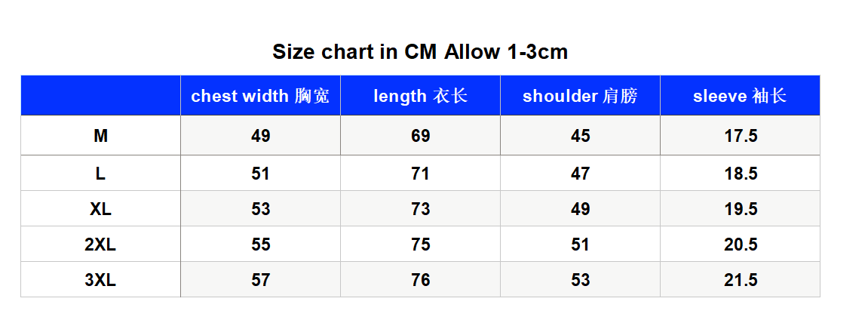Click sleeve value 20.5 in 2XL row
The width and height of the screenshot is (868, 323).
click(740, 245)
